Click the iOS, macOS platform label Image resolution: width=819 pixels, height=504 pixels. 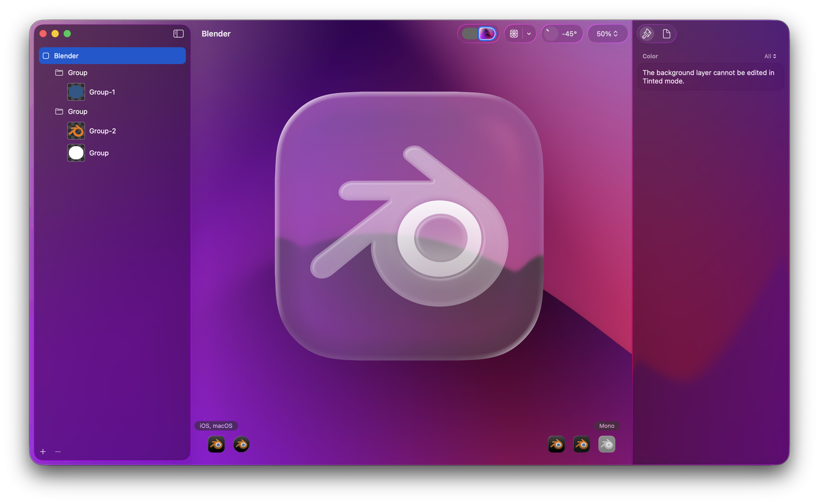point(216,426)
